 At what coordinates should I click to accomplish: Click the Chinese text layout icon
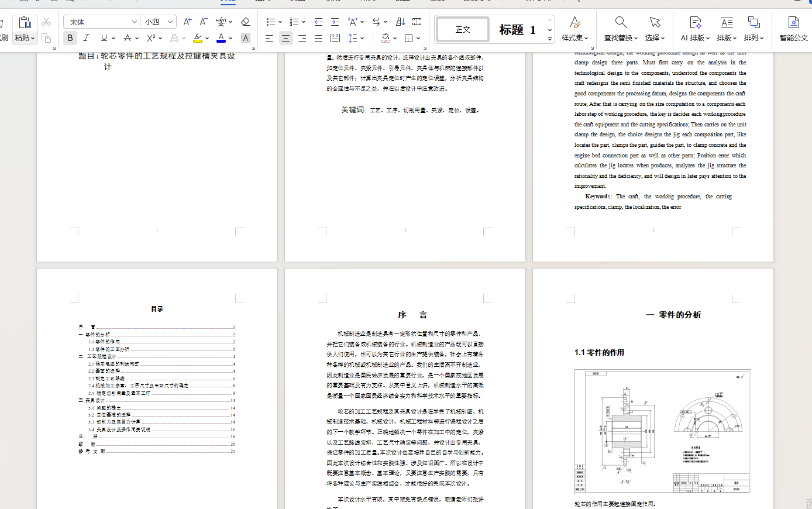[353, 22]
